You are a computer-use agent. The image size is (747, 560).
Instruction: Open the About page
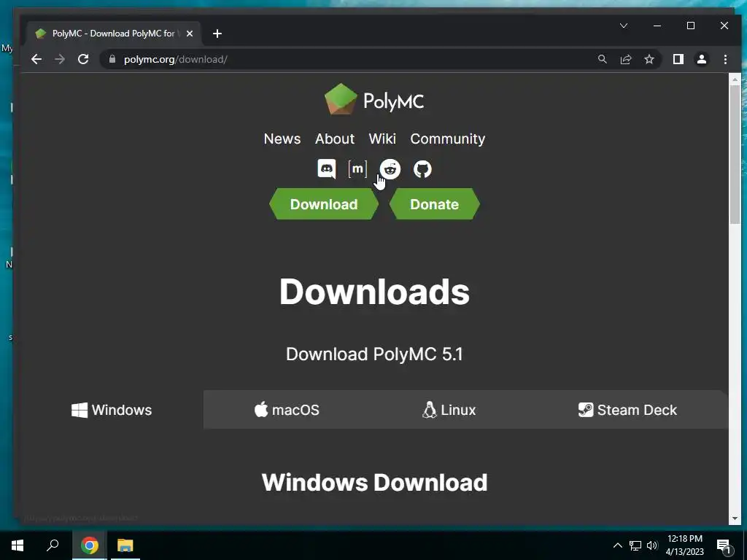click(x=335, y=139)
